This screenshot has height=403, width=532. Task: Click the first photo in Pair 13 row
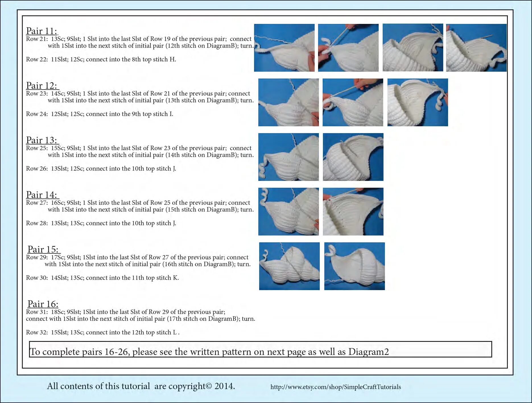288,157
